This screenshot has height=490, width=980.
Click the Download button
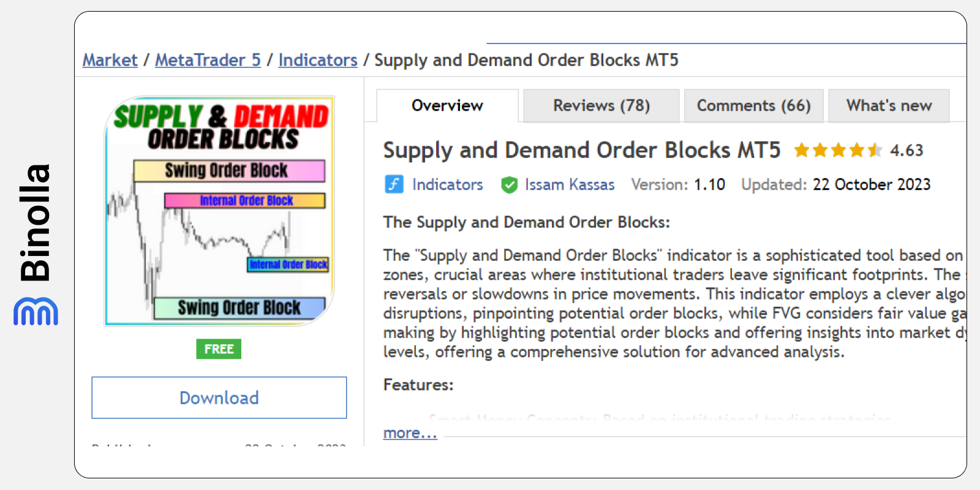point(219,398)
